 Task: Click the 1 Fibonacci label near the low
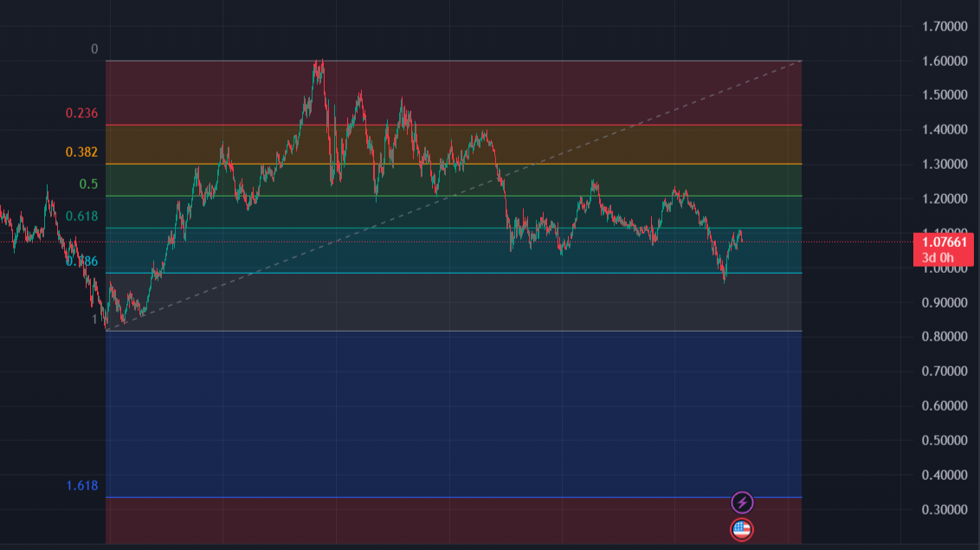coord(92,317)
